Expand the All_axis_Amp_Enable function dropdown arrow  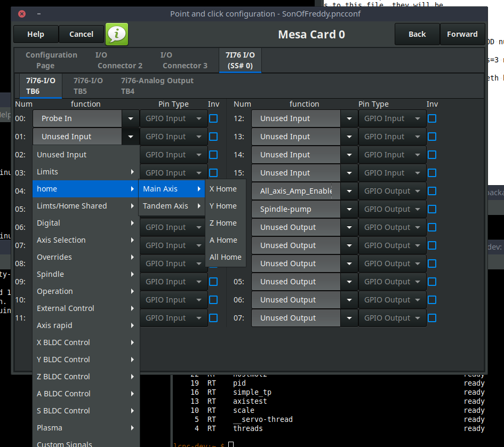(349, 191)
